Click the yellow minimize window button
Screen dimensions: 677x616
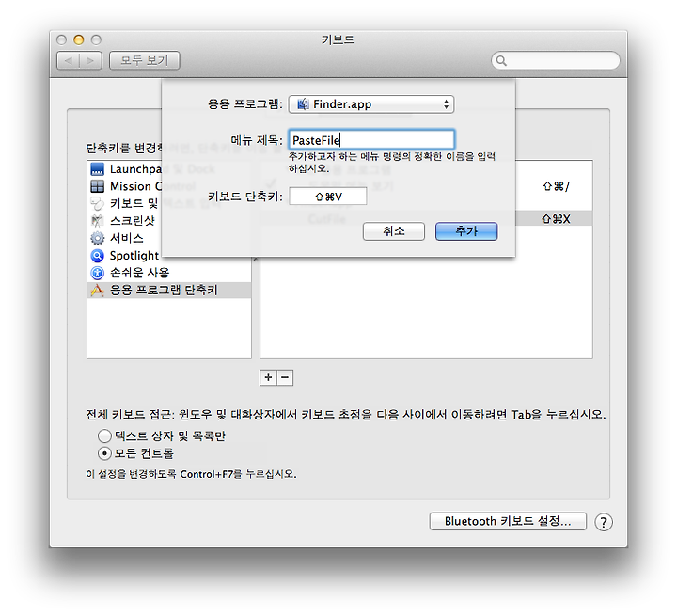(x=79, y=39)
